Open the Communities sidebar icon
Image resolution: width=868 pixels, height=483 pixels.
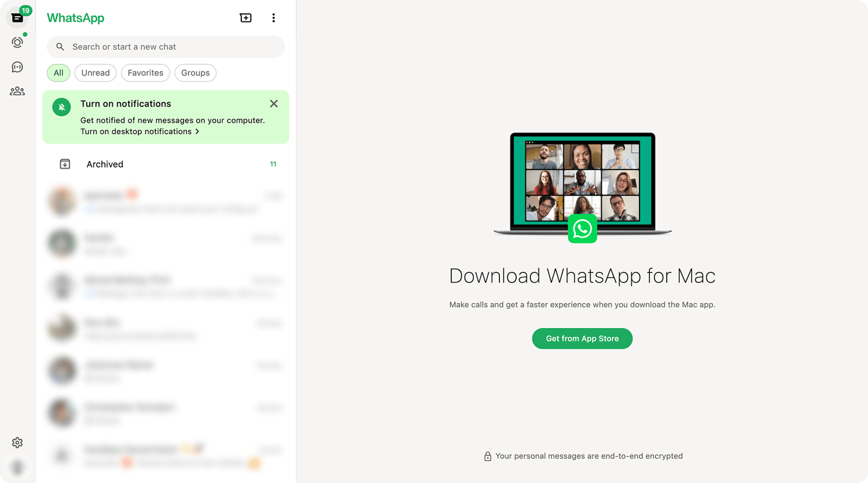click(x=17, y=91)
